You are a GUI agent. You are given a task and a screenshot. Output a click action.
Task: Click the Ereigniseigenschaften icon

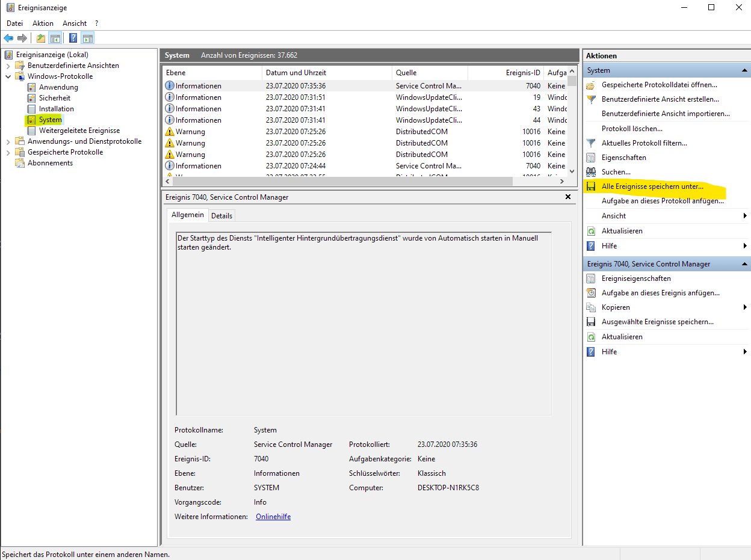coord(591,278)
